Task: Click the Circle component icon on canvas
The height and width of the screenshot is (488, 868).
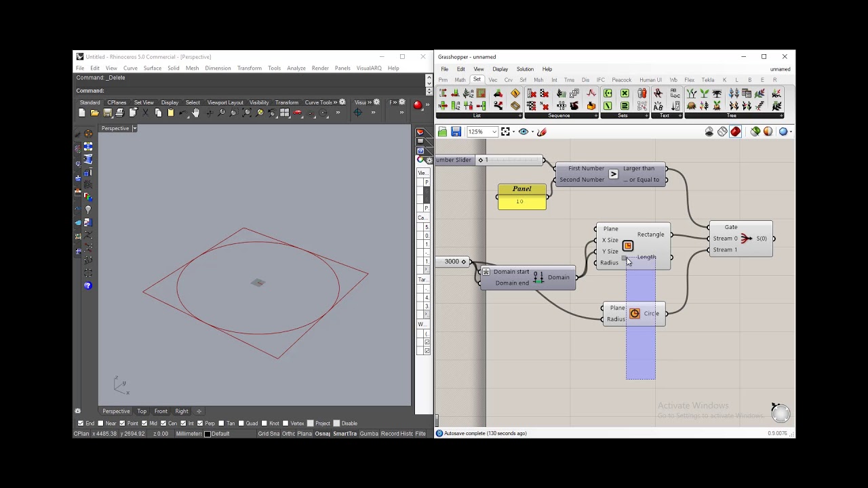Action: pyautogui.click(x=634, y=313)
